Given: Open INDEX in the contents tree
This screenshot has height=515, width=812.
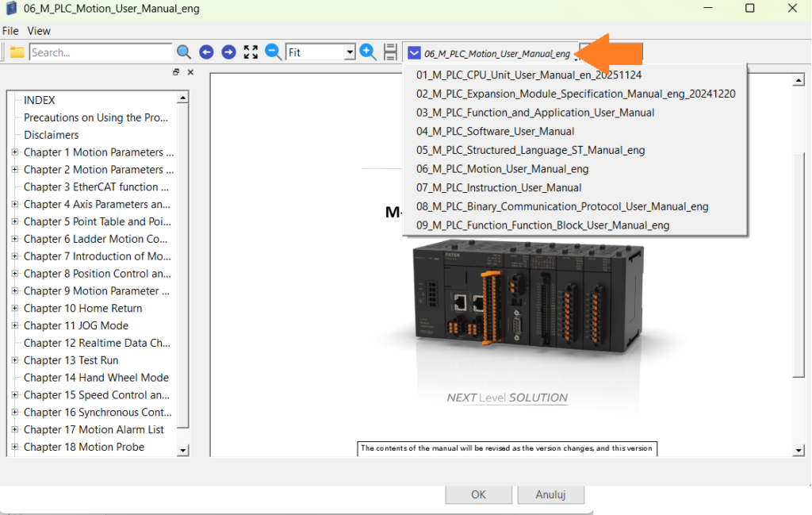Looking at the screenshot, I should click(40, 100).
